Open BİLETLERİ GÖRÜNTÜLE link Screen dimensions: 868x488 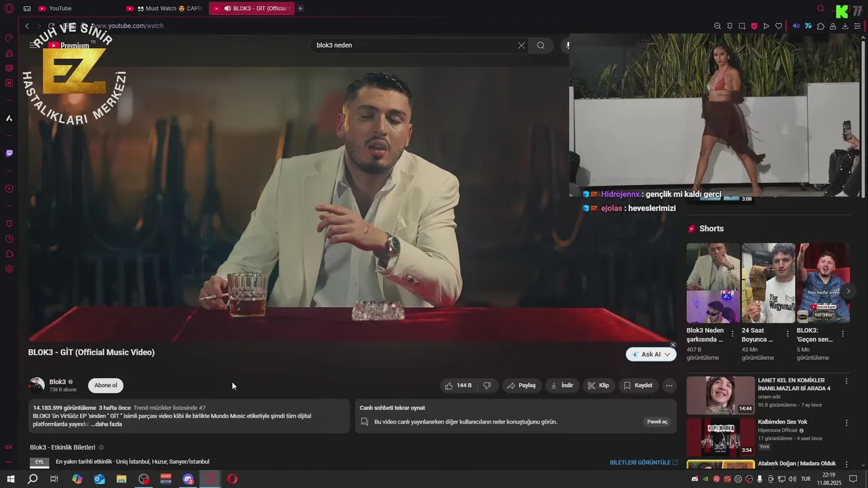tap(644, 462)
